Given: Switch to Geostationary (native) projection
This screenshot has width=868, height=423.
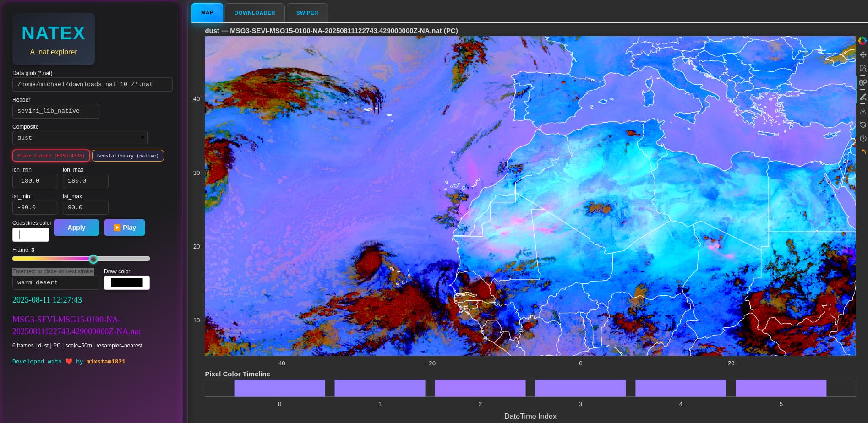Looking at the screenshot, I should tap(128, 156).
